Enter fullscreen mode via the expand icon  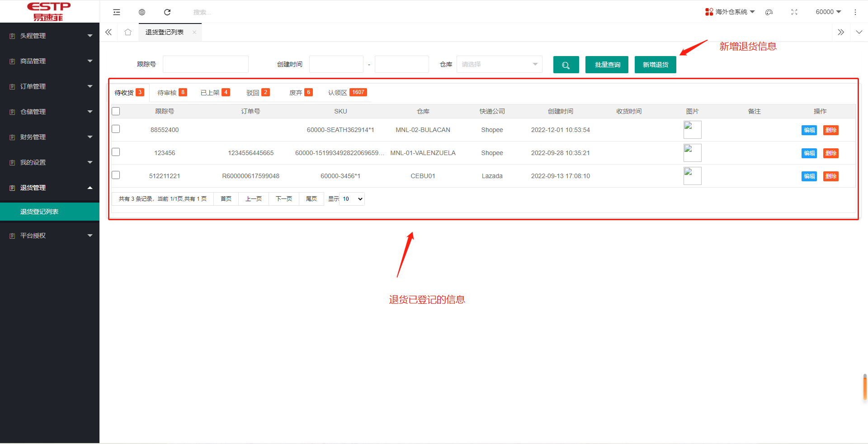[794, 12]
